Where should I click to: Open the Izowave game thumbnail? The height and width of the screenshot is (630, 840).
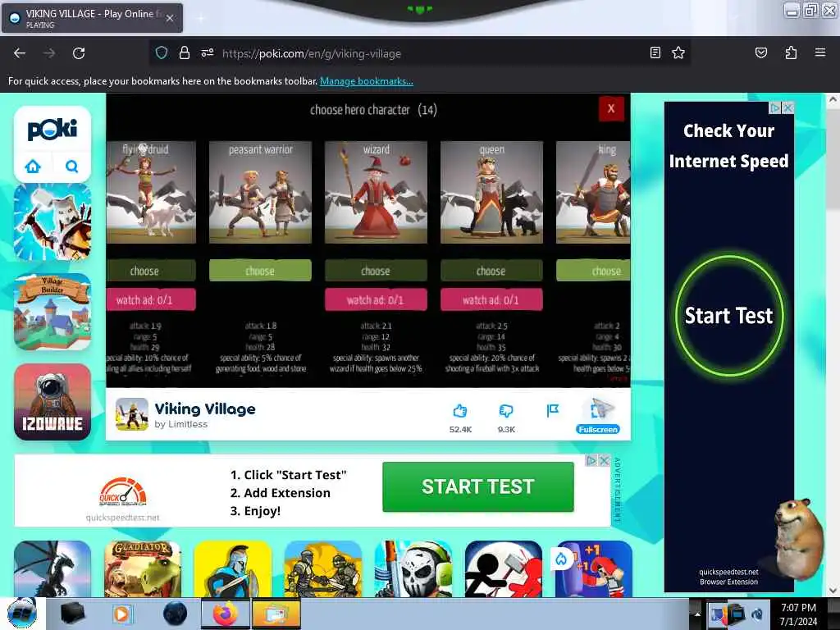(52, 402)
